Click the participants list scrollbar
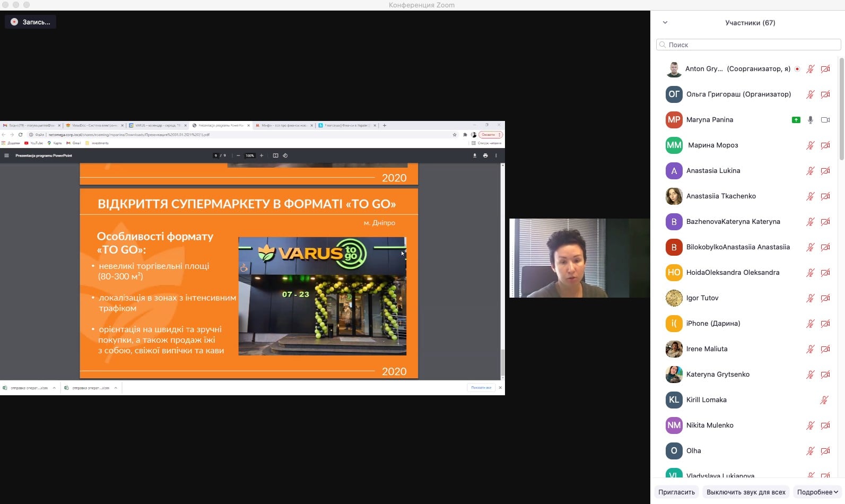The height and width of the screenshot is (504, 845). coord(841,109)
